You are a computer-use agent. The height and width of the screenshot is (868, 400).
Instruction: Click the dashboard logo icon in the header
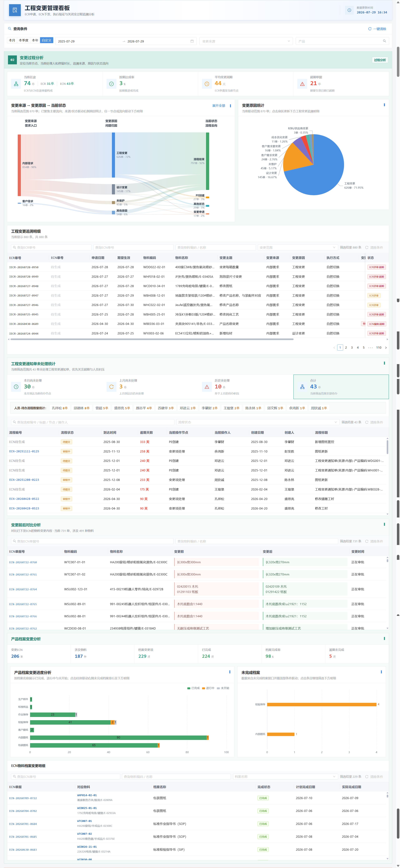point(15,10)
